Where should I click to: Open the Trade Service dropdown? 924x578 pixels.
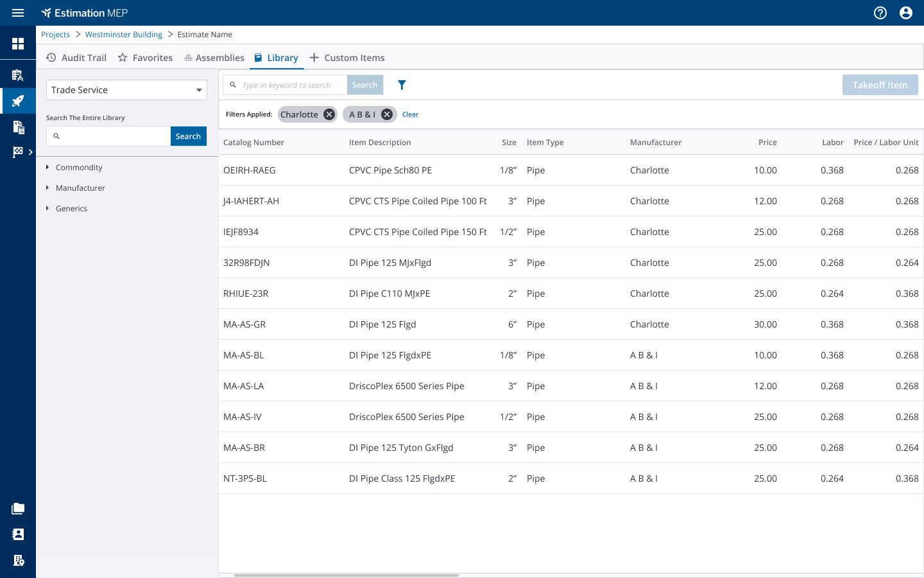[x=126, y=90]
